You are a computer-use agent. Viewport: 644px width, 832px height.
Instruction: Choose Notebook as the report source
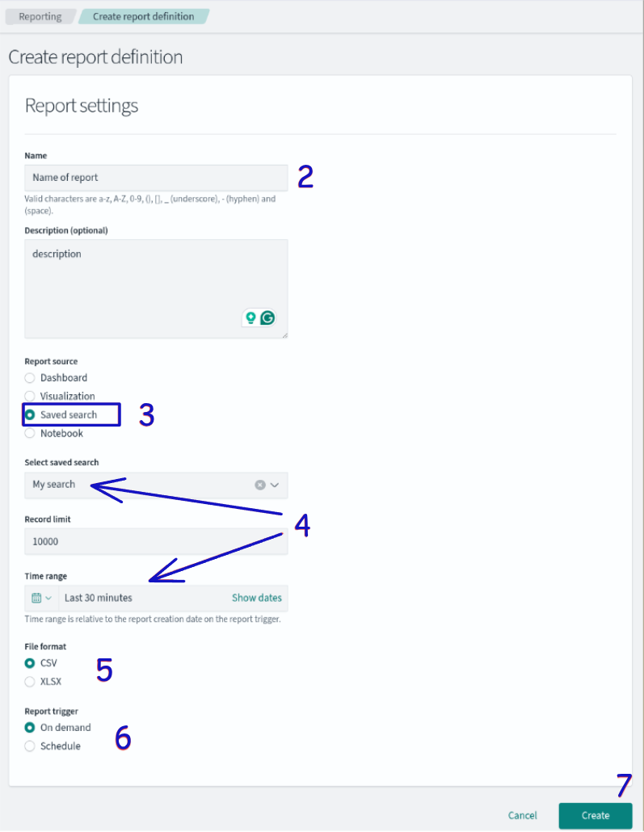click(29, 433)
